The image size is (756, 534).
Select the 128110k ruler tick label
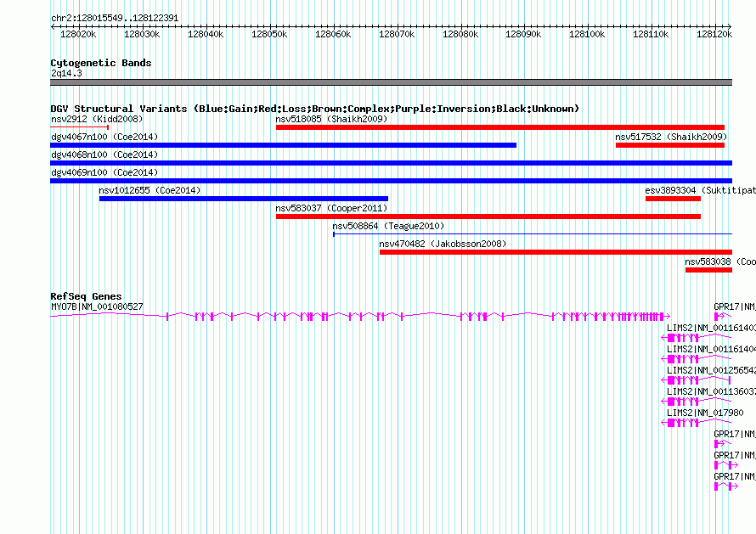tap(651, 34)
